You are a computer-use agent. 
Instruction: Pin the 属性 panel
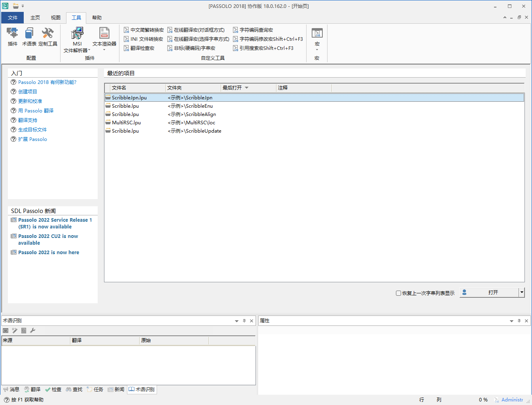point(519,321)
